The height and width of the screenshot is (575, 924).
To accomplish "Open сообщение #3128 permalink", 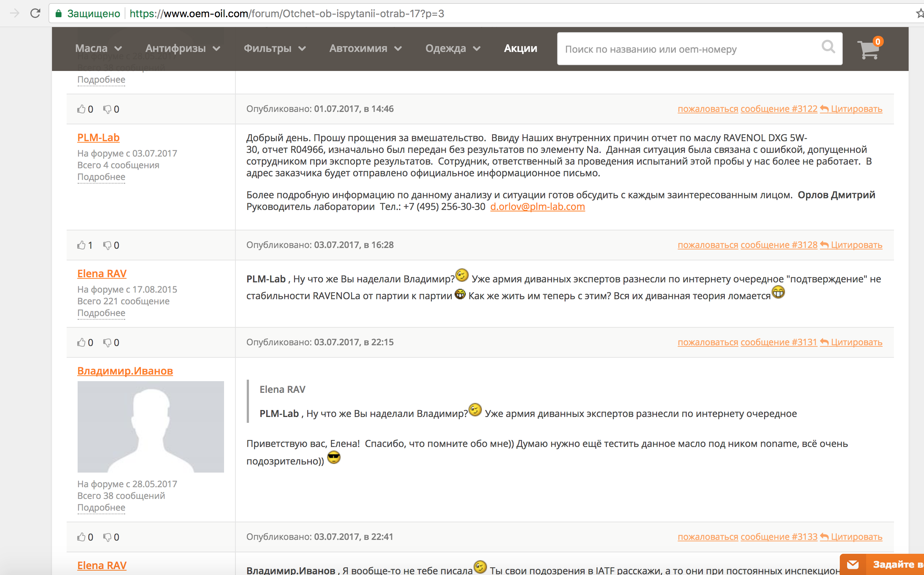I will click(779, 245).
